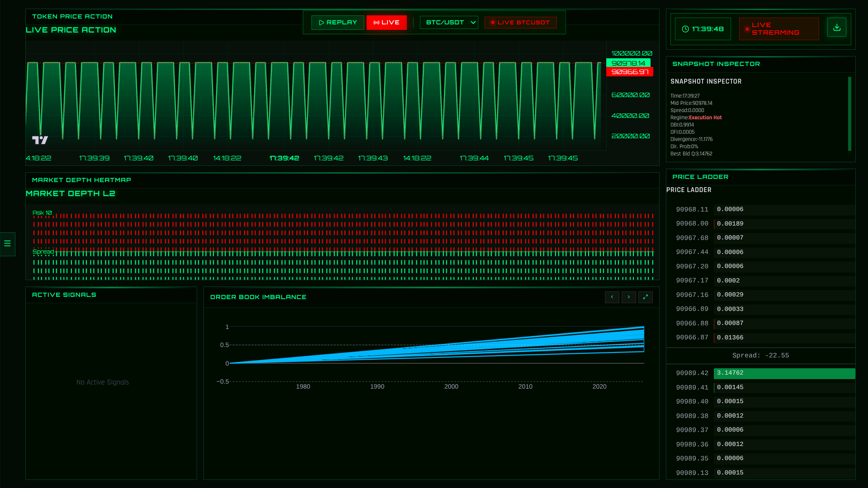
Task: Click the TradingView logo on chart
Action: coord(40,140)
